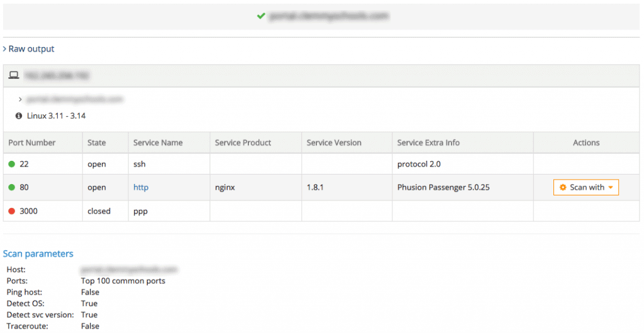The height and width of the screenshot is (333, 644).
Task: Click the laptop host icon
Action: click(x=14, y=75)
